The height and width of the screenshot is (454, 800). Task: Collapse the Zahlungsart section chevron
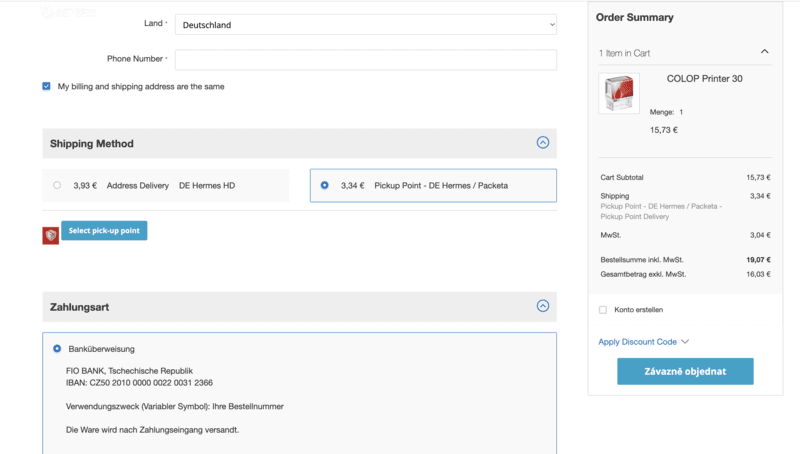pyautogui.click(x=543, y=306)
